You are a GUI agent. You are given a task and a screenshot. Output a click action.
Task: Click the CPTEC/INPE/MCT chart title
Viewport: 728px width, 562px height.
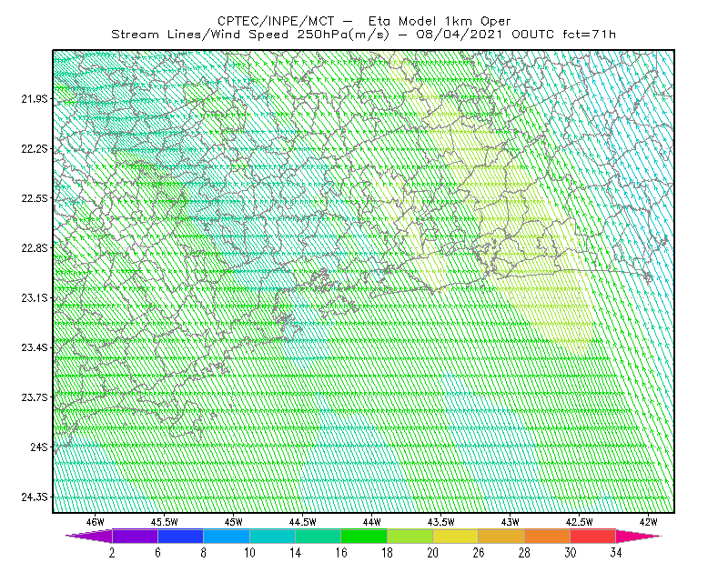point(364,21)
